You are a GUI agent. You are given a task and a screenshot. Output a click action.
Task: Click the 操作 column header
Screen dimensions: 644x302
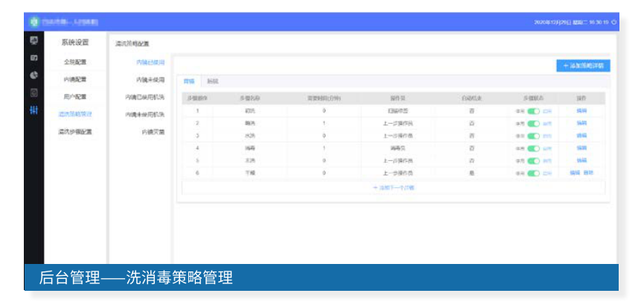click(581, 98)
